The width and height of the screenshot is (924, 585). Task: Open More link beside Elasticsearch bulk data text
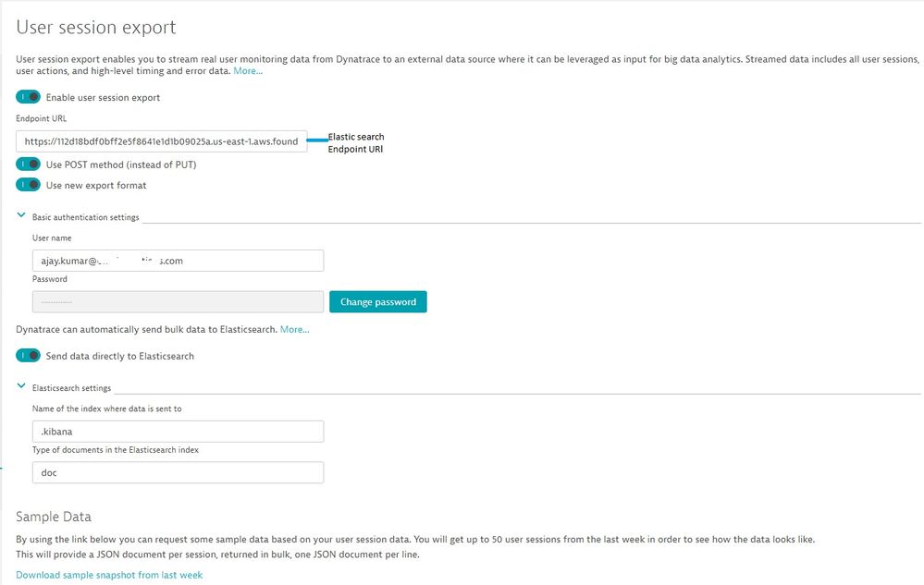click(294, 330)
